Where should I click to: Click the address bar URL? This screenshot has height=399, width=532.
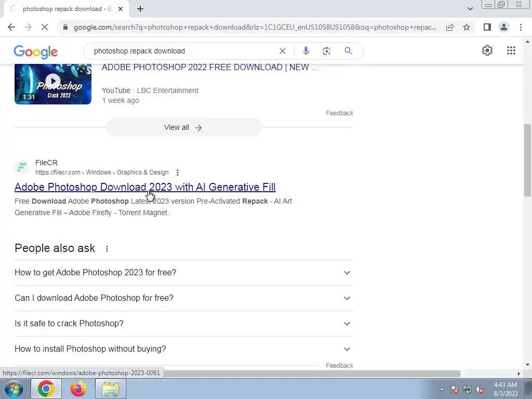(255, 27)
